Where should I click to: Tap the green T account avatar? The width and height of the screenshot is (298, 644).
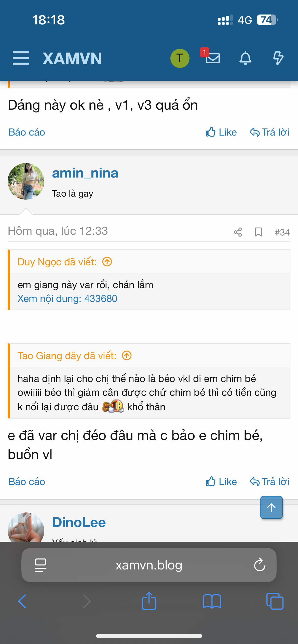tap(180, 58)
